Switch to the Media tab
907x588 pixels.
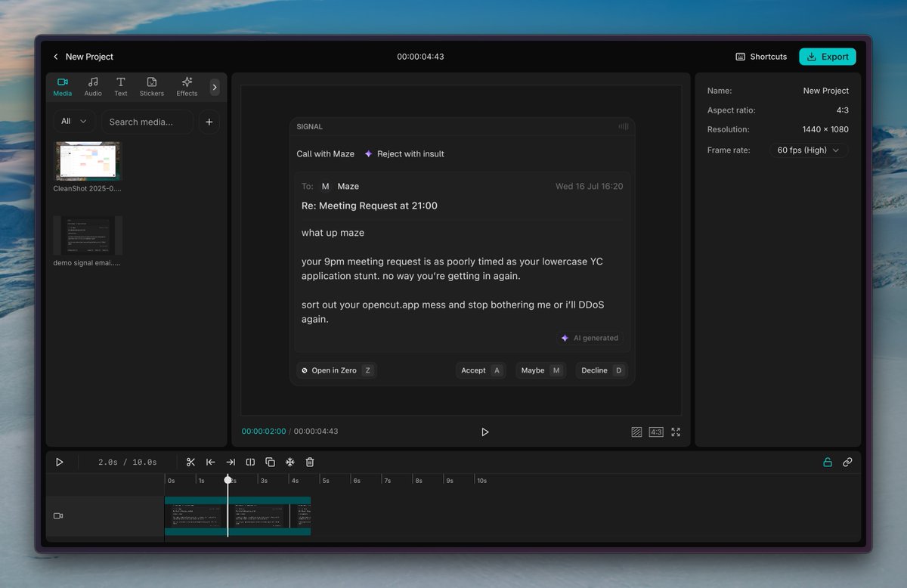pyautogui.click(x=63, y=87)
